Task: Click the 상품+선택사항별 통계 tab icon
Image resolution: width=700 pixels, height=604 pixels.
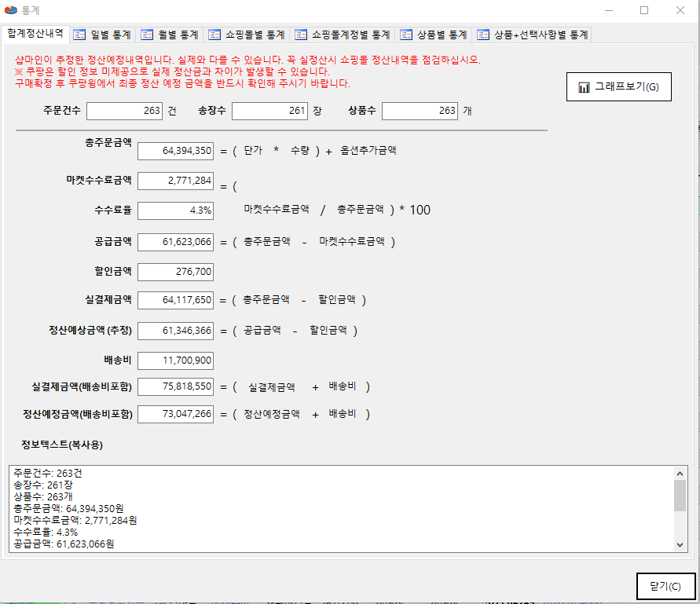Action: pos(482,35)
